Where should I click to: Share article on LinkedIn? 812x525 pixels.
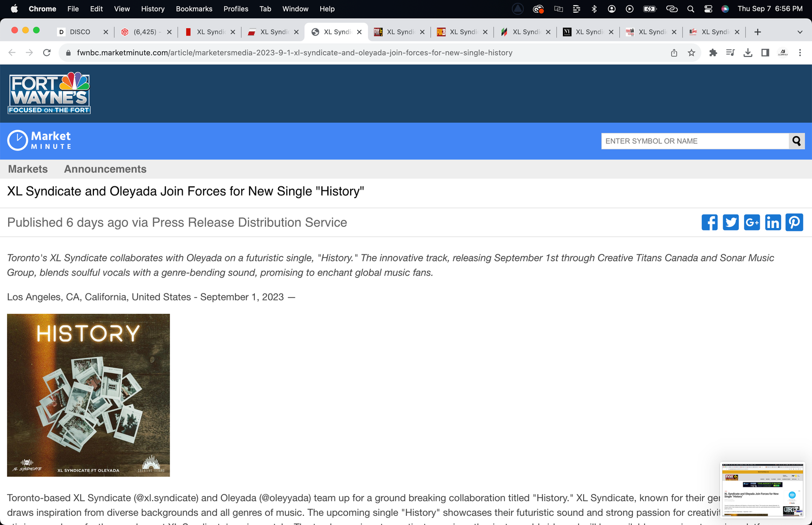coord(773,222)
